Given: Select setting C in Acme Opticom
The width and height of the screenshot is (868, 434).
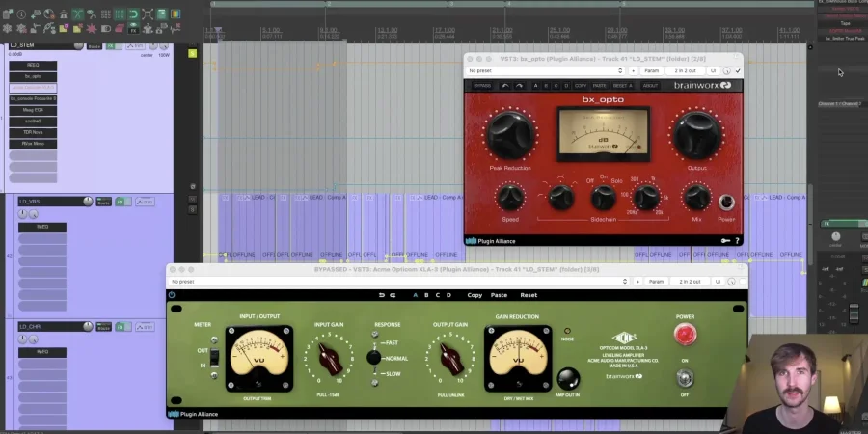Looking at the screenshot, I should (x=437, y=295).
